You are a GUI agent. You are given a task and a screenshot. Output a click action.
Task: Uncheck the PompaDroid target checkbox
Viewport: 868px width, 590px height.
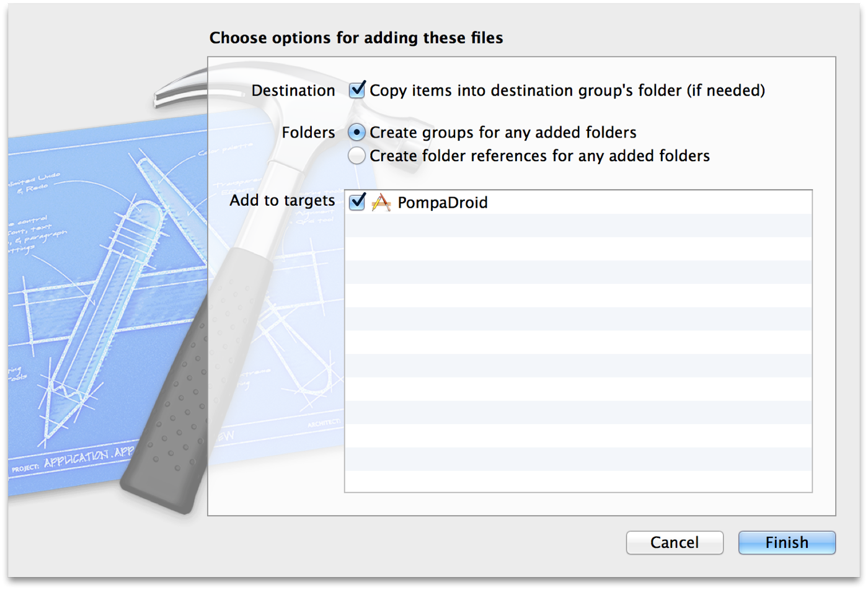point(357,202)
